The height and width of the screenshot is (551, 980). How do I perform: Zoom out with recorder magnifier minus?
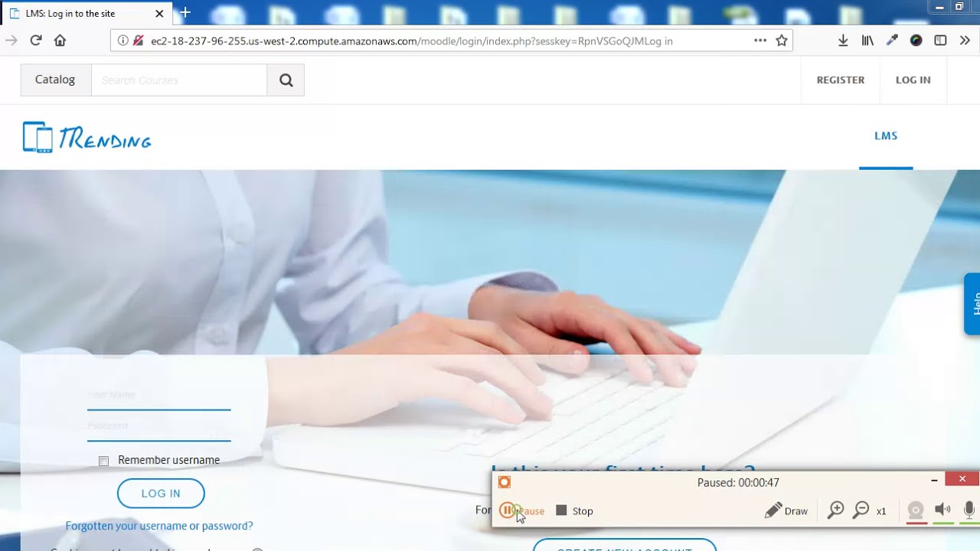[x=861, y=510]
